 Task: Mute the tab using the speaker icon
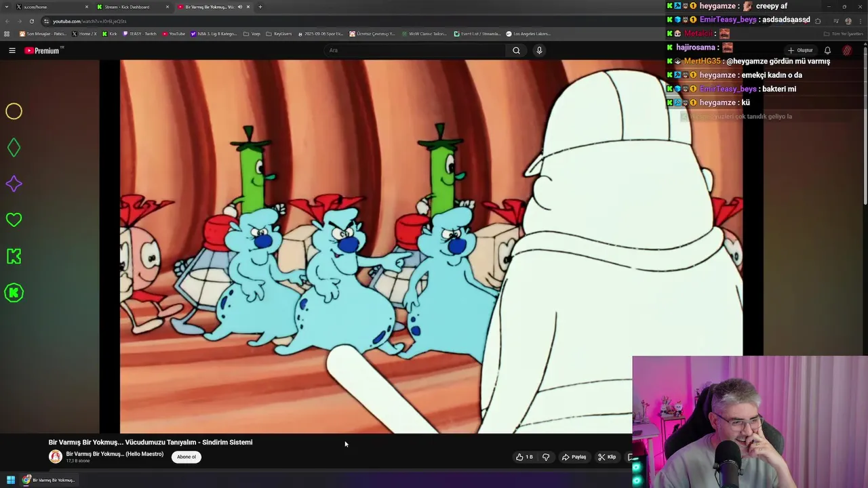[x=239, y=7]
